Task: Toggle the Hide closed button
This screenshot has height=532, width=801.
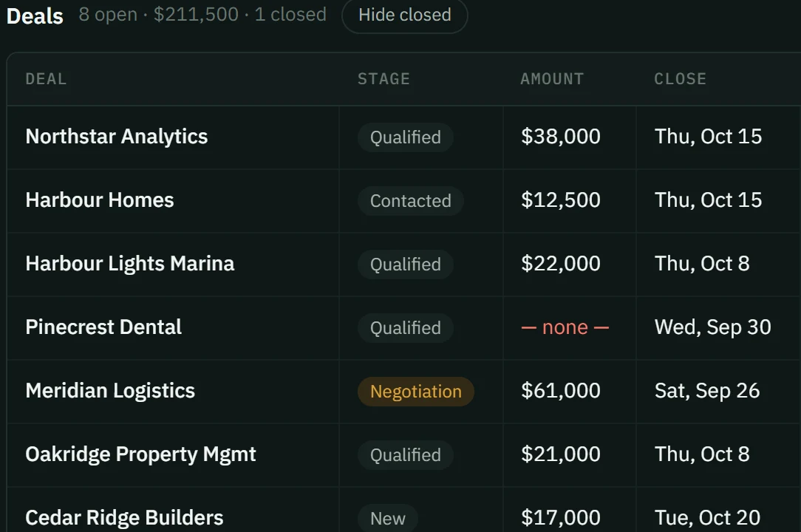Action: pos(405,15)
